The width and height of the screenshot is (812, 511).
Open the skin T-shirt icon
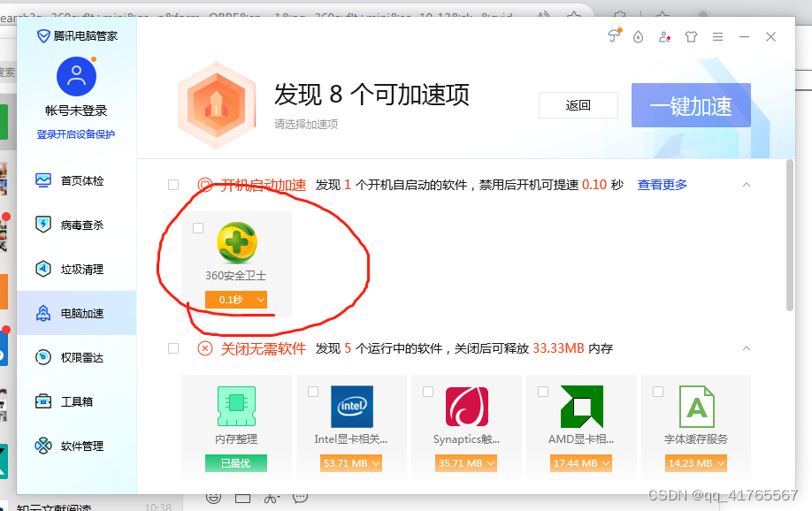[691, 37]
